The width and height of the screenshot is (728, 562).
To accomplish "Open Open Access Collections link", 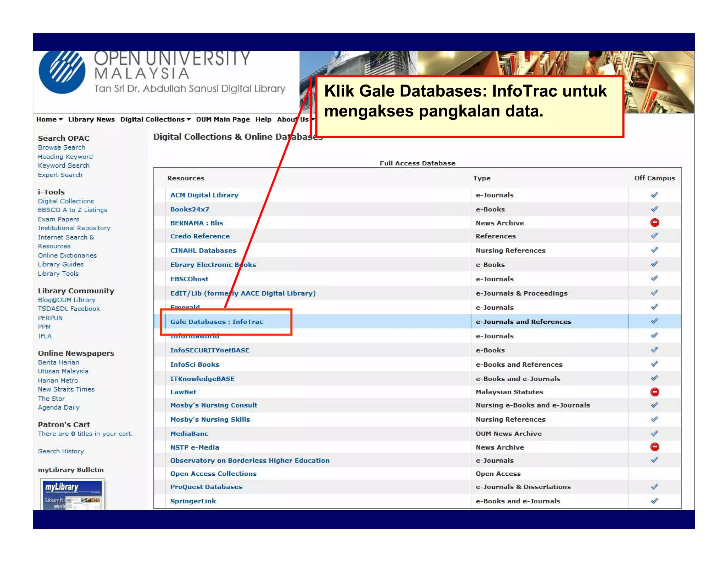I will click(x=213, y=474).
